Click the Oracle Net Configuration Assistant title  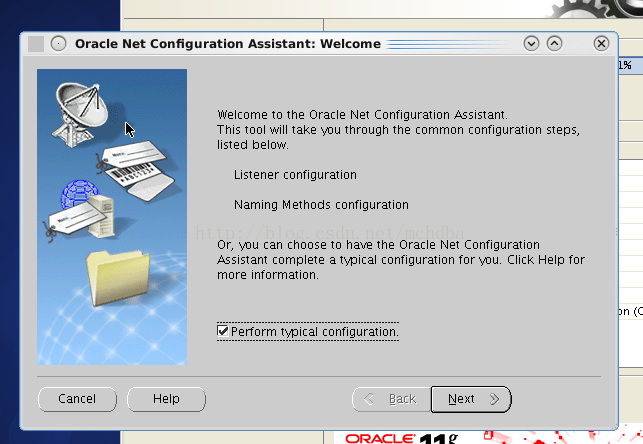point(228,44)
